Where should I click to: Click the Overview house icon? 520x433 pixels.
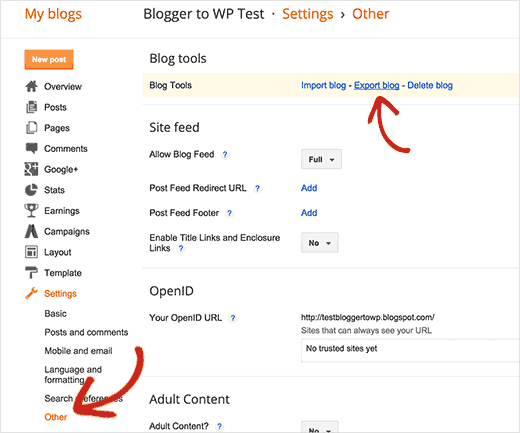click(x=31, y=86)
